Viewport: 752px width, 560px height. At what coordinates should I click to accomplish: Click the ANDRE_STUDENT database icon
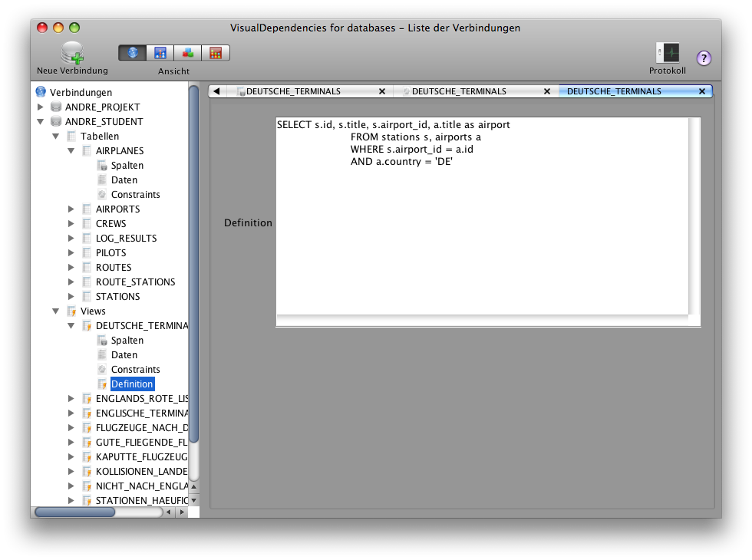[x=56, y=121]
